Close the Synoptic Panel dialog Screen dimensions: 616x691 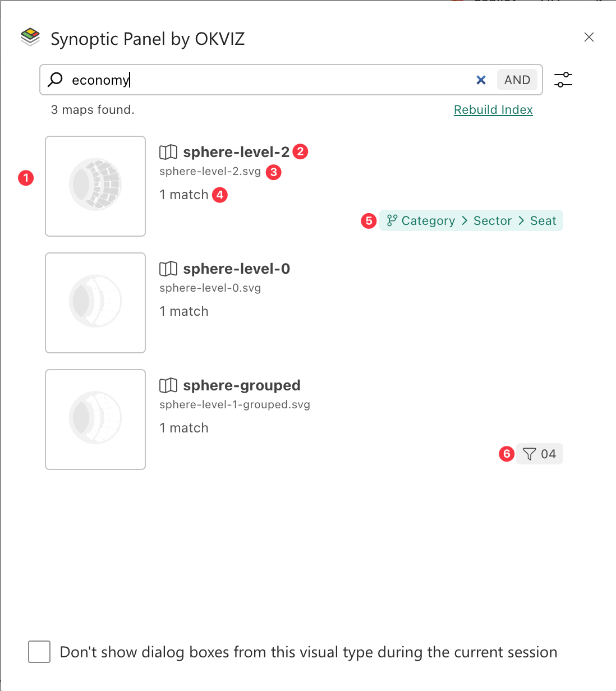tap(589, 37)
